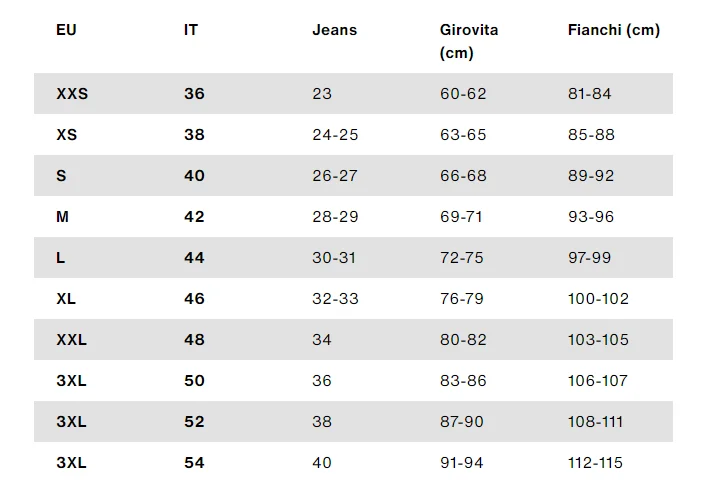726x491 pixels.
Task: Click hip measurement 112-115
Action: pos(595,463)
